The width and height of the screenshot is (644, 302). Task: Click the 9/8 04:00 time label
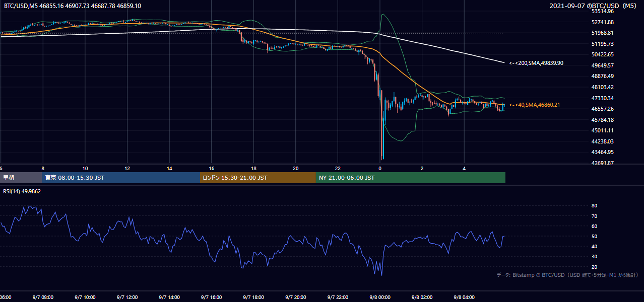point(465,297)
